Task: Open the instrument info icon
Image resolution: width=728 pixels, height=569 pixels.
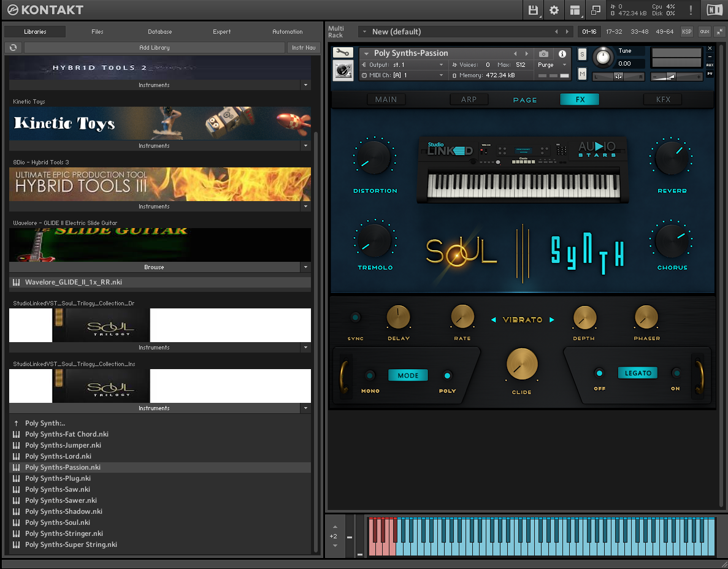Action: [562, 53]
